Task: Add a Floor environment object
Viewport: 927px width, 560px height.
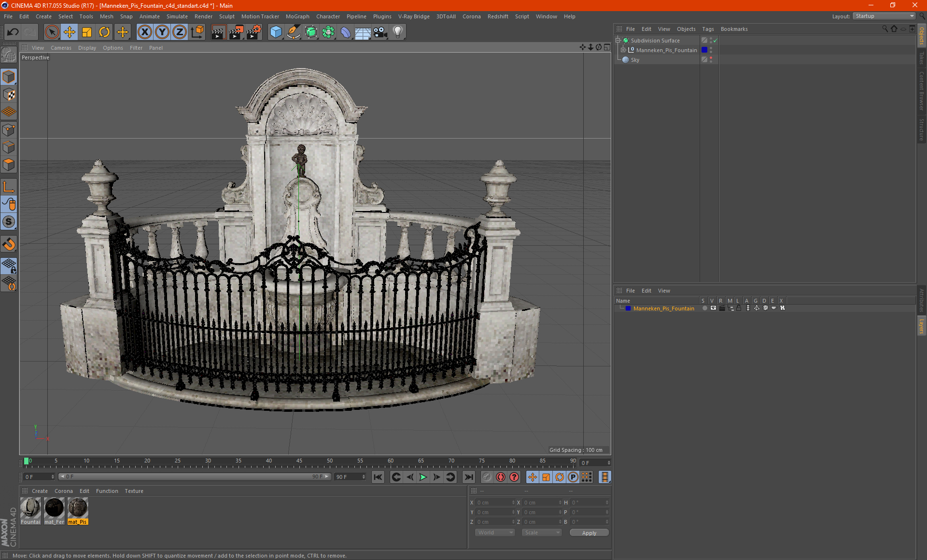Action: pyautogui.click(x=363, y=32)
